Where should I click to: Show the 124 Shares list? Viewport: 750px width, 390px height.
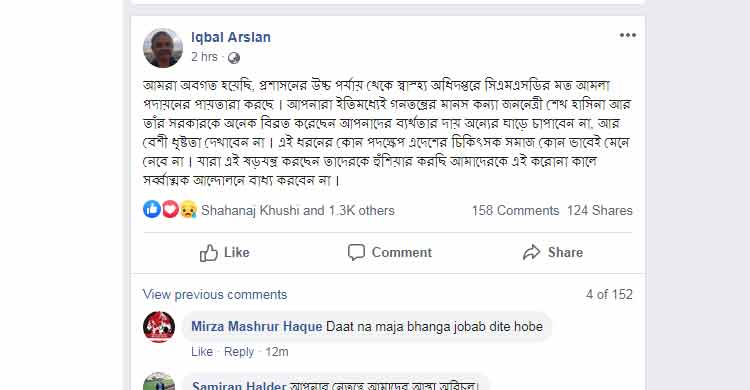[x=600, y=211]
